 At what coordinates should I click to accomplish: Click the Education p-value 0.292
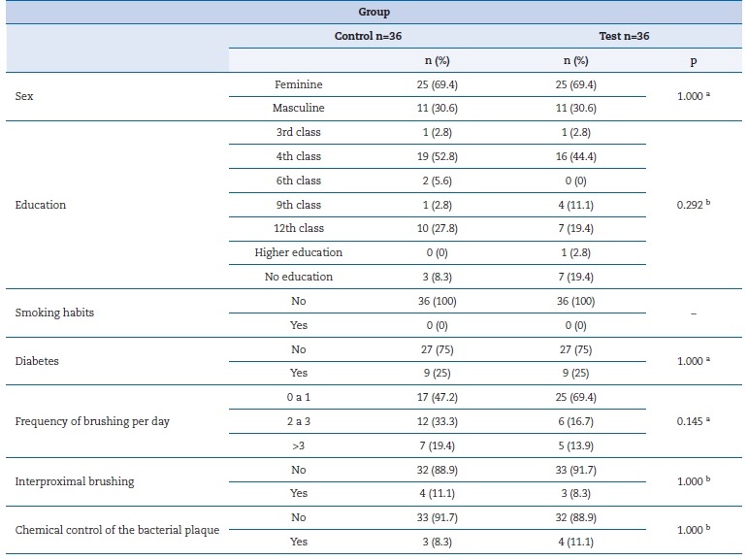tap(692, 205)
